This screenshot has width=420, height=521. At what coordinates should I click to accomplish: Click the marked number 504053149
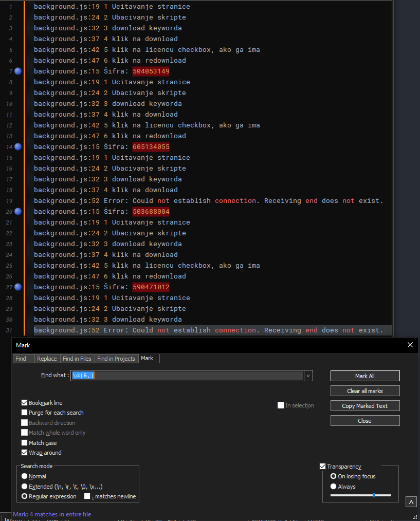click(x=151, y=71)
